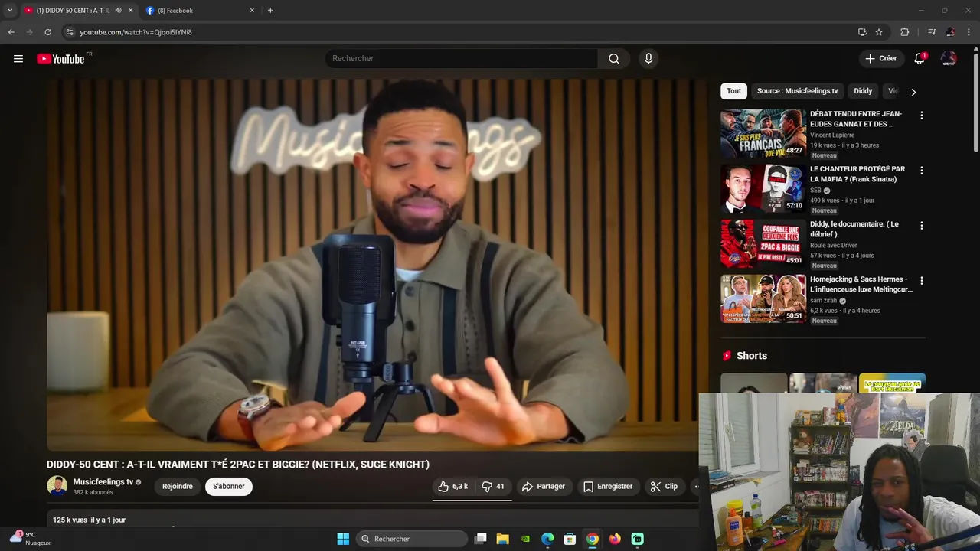Image resolution: width=980 pixels, height=551 pixels.
Task: Open Task View on the taskbar
Action: (x=481, y=539)
